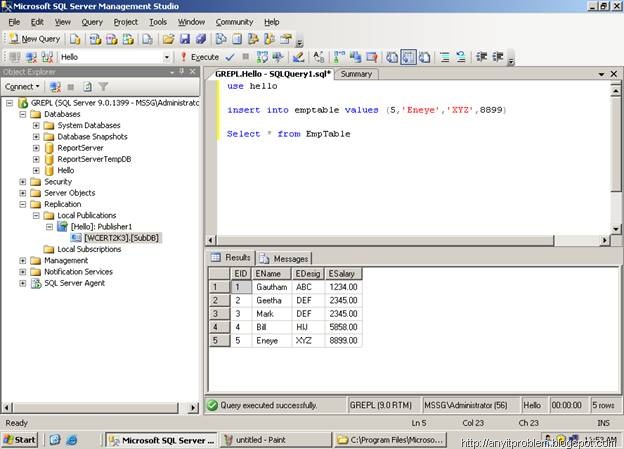This screenshot has width=624, height=449.
Task: Click Object Explorer Refresh icon
Action: click(87, 86)
